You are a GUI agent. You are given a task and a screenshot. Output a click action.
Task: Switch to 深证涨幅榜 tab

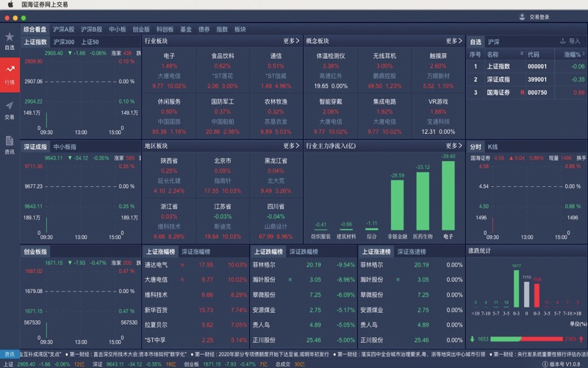click(x=196, y=252)
